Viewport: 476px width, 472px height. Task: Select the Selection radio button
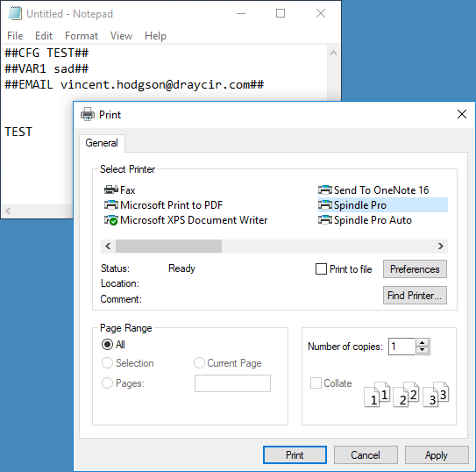(107, 363)
